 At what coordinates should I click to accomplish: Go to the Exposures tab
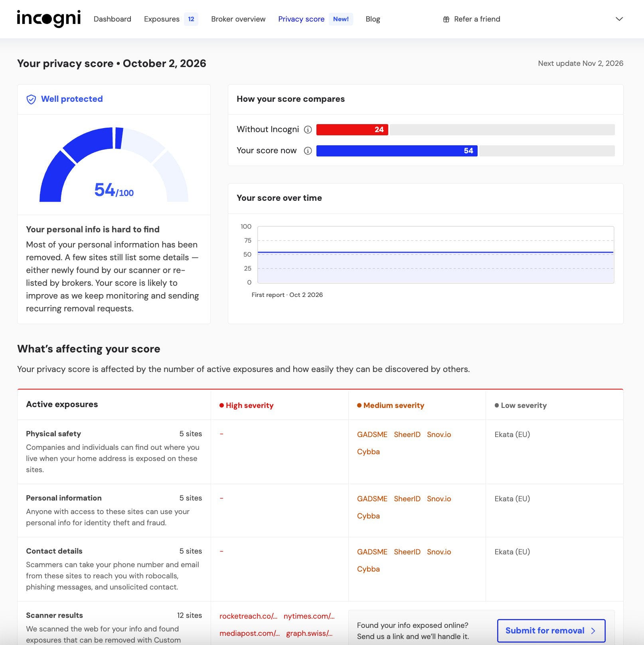162,19
